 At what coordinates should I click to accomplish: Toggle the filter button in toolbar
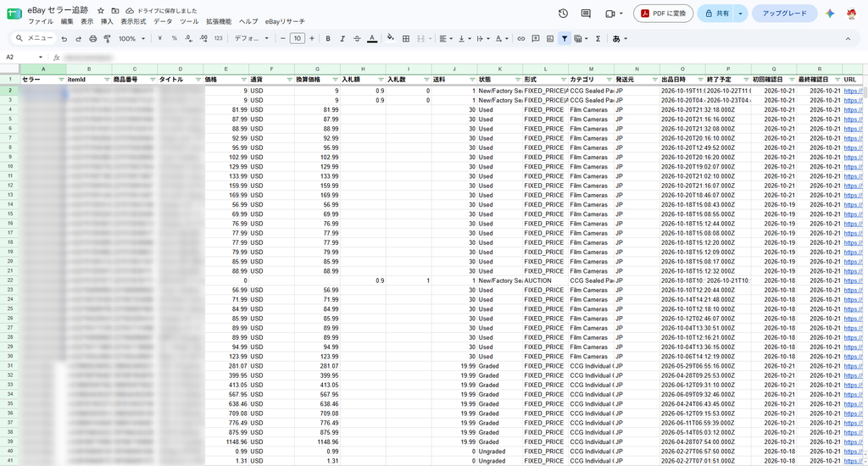pyautogui.click(x=564, y=39)
